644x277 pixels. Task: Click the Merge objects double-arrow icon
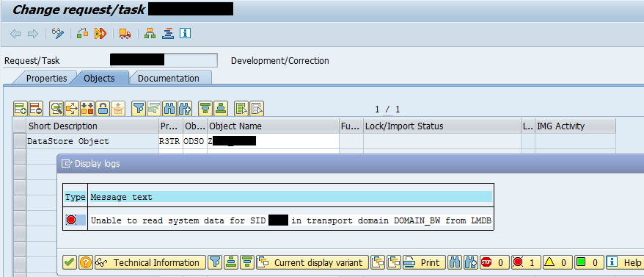[x=87, y=109]
